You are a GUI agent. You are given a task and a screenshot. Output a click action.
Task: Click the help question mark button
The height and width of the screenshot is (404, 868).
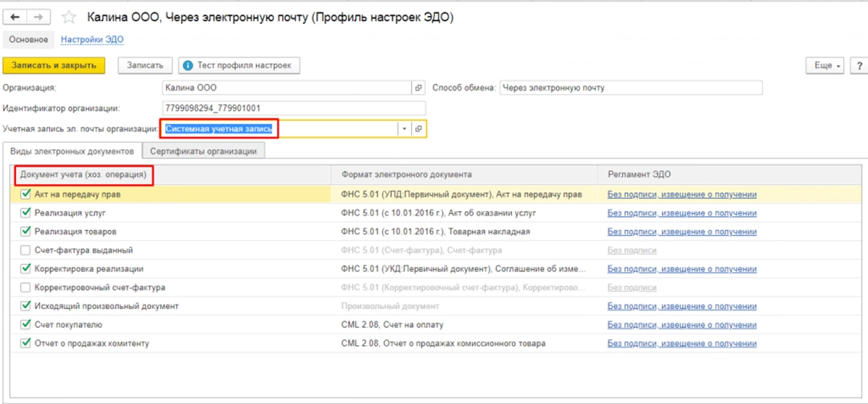click(x=861, y=65)
